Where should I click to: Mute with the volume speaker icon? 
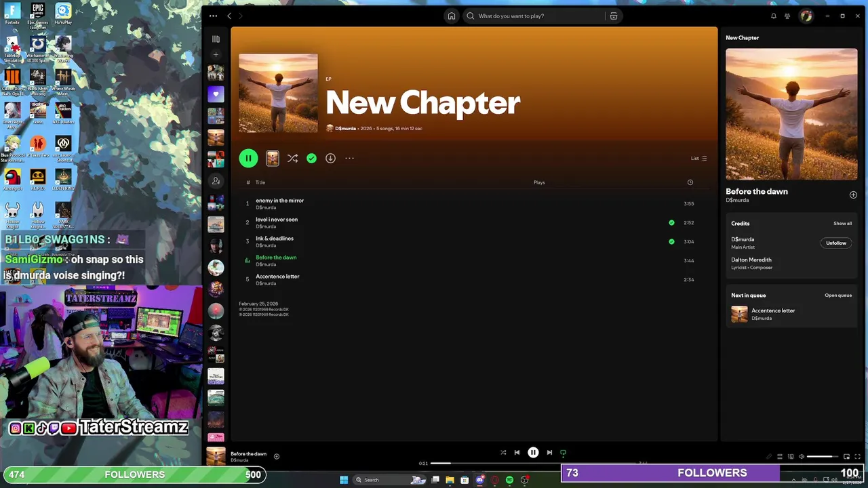coord(802,456)
